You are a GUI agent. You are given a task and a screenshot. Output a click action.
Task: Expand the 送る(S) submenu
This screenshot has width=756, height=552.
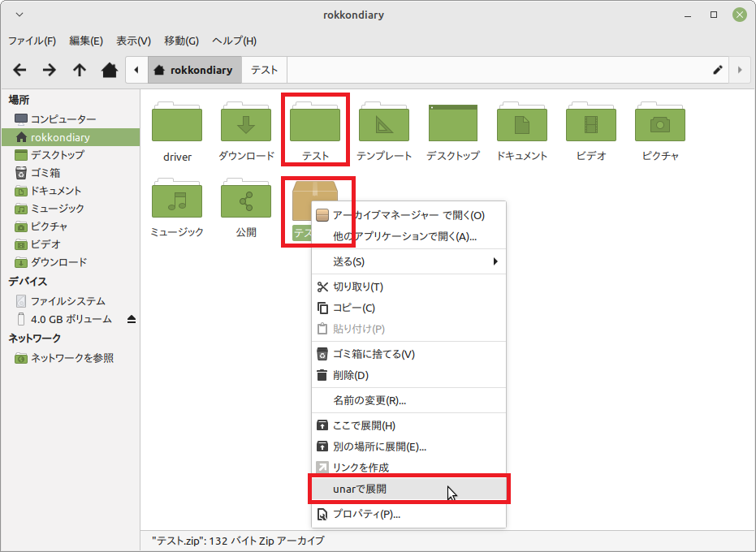(409, 261)
